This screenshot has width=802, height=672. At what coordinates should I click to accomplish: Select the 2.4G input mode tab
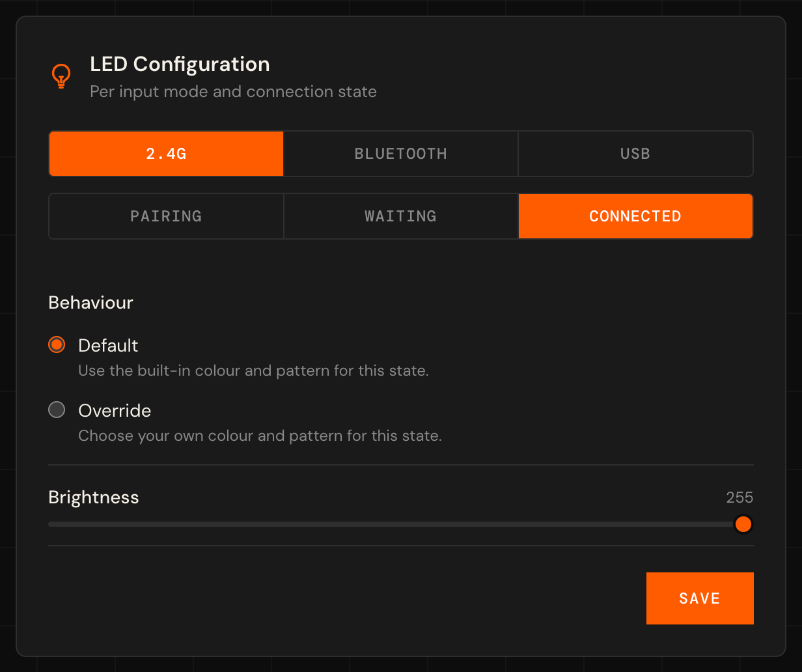click(x=167, y=154)
